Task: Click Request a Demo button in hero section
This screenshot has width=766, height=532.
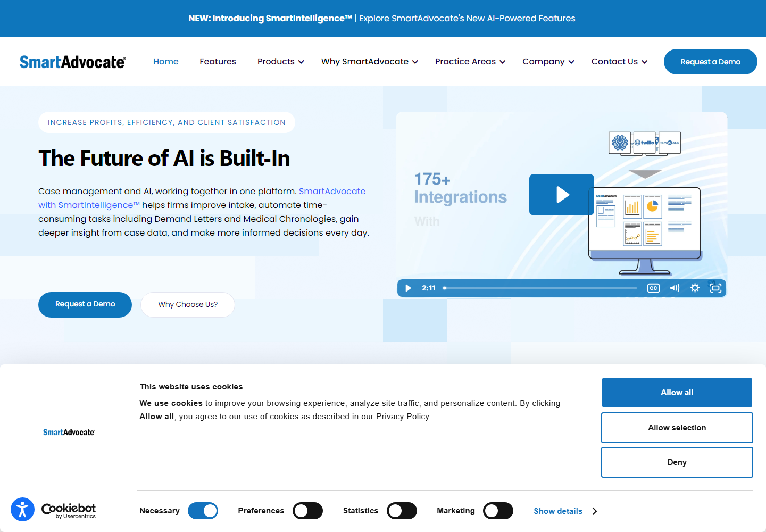Action: coord(85,304)
